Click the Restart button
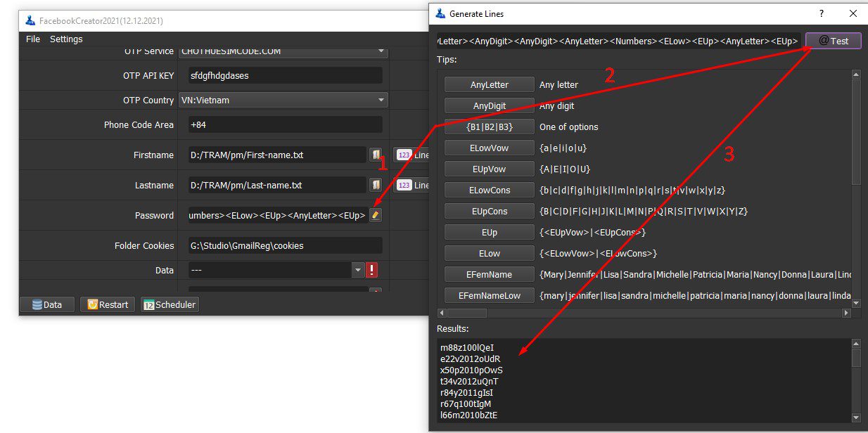The image size is (868, 433). tap(107, 304)
